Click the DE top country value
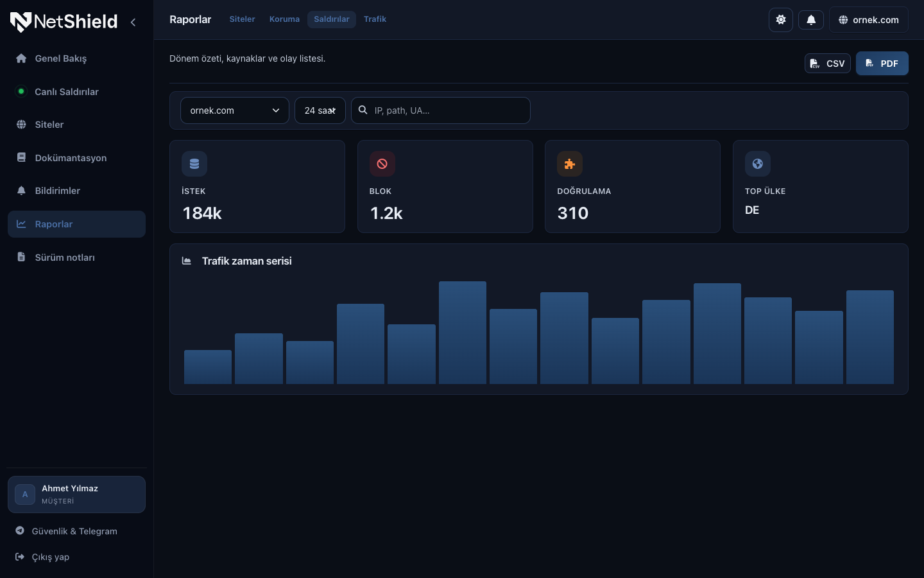This screenshot has width=924, height=578. click(752, 210)
